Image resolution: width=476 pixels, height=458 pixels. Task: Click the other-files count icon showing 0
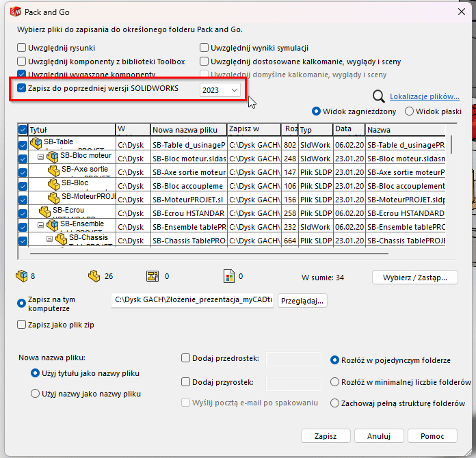point(229,276)
